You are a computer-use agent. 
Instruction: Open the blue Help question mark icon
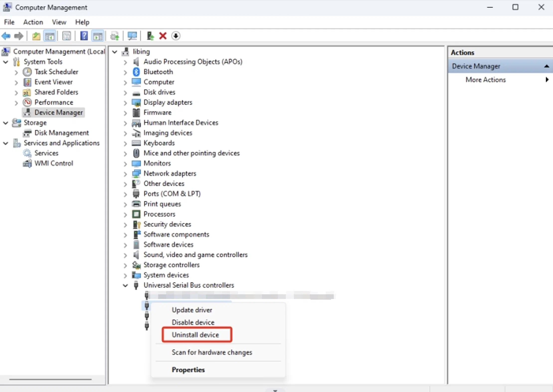pos(84,36)
